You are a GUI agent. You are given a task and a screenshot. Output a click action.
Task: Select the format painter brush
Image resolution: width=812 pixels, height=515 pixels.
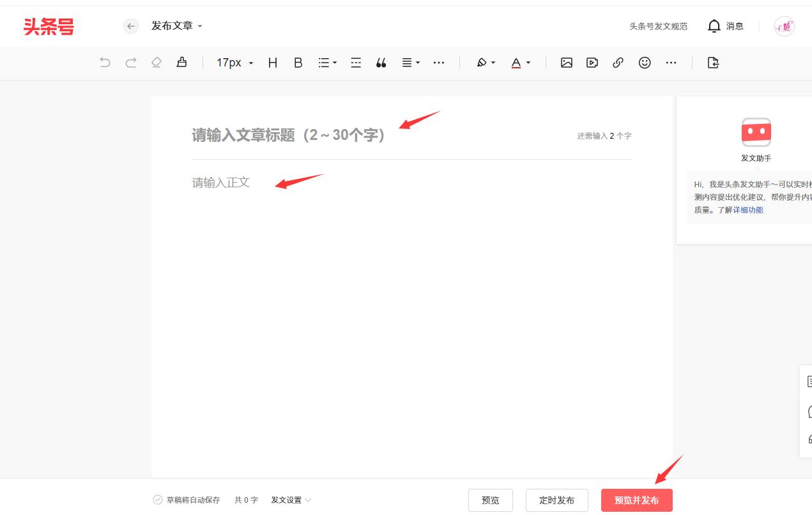pyautogui.click(x=181, y=63)
